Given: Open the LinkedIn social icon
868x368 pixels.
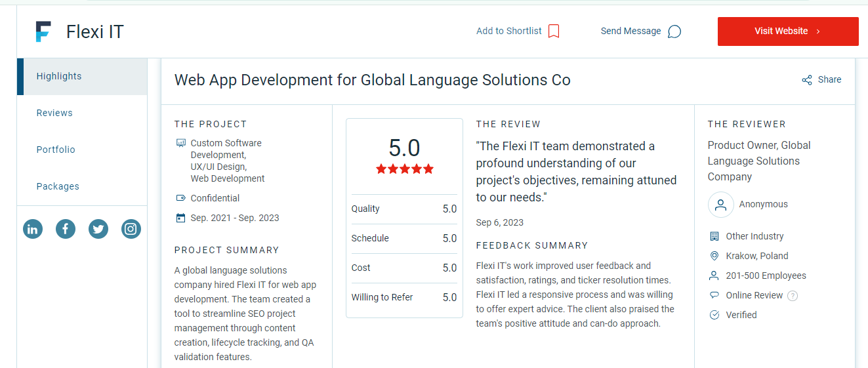Looking at the screenshot, I should [33, 229].
